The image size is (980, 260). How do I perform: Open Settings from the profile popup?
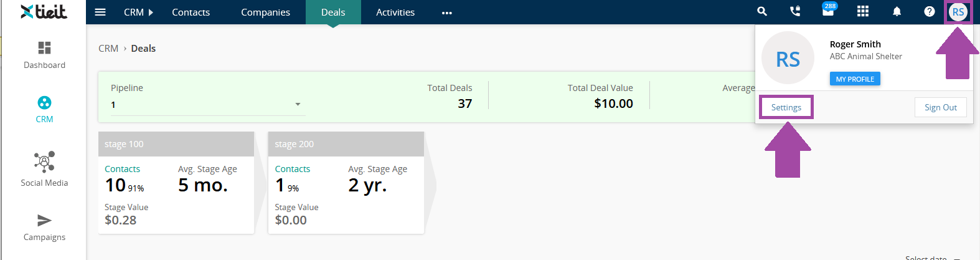(786, 107)
